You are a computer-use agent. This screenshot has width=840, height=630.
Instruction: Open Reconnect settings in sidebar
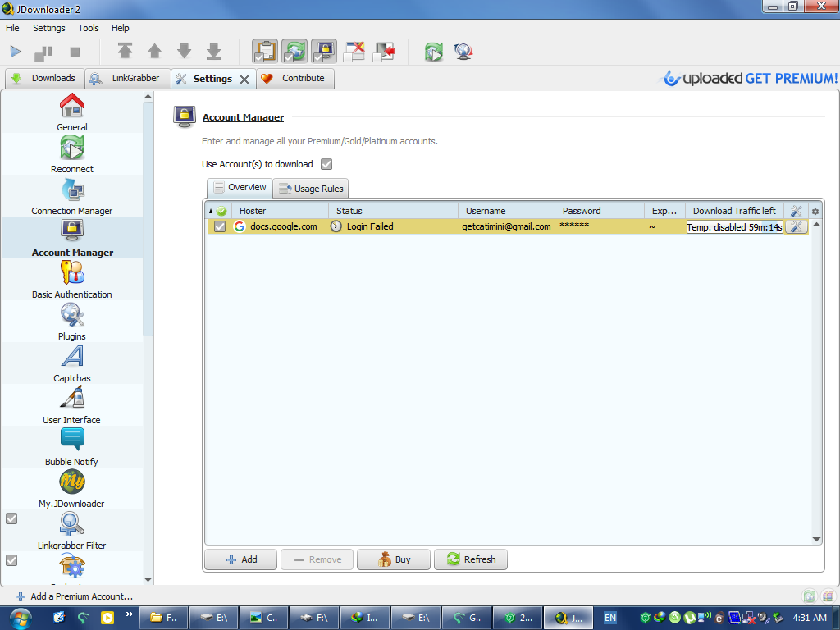(x=72, y=153)
